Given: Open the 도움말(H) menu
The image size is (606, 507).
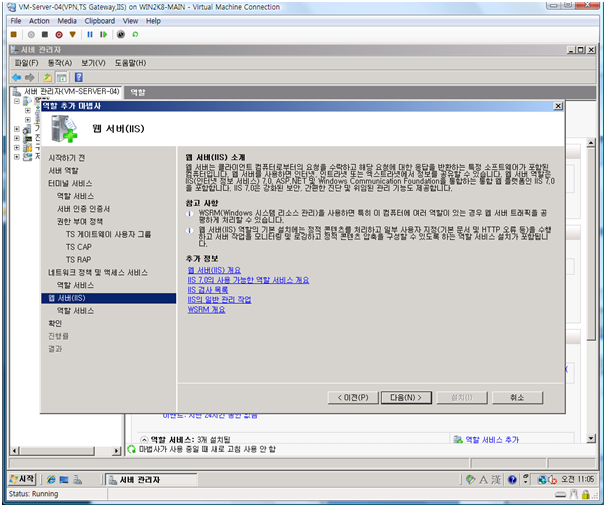Looking at the screenshot, I should pyautogui.click(x=130, y=63).
